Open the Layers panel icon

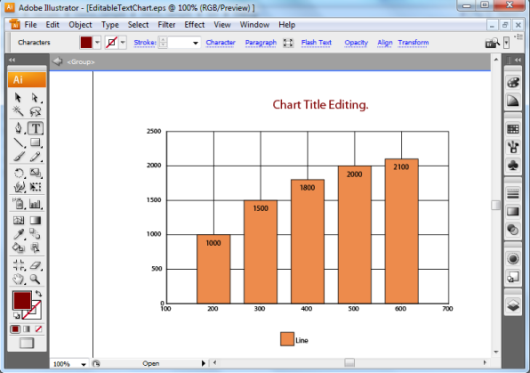513,305
